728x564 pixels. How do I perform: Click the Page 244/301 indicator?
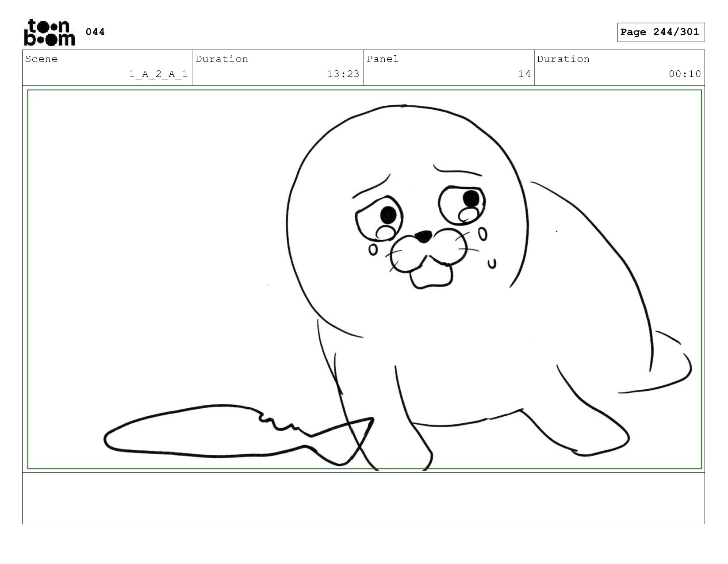point(660,32)
